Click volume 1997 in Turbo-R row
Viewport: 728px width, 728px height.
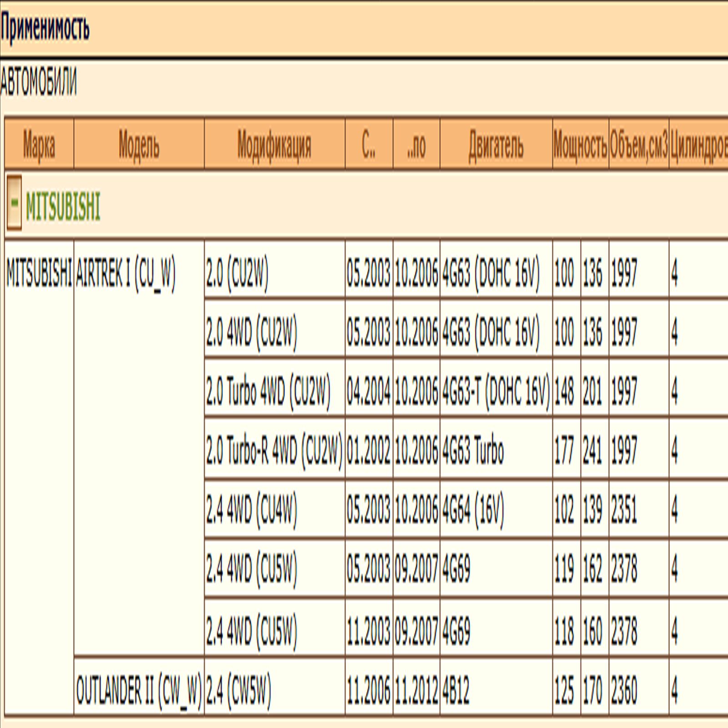(x=624, y=451)
